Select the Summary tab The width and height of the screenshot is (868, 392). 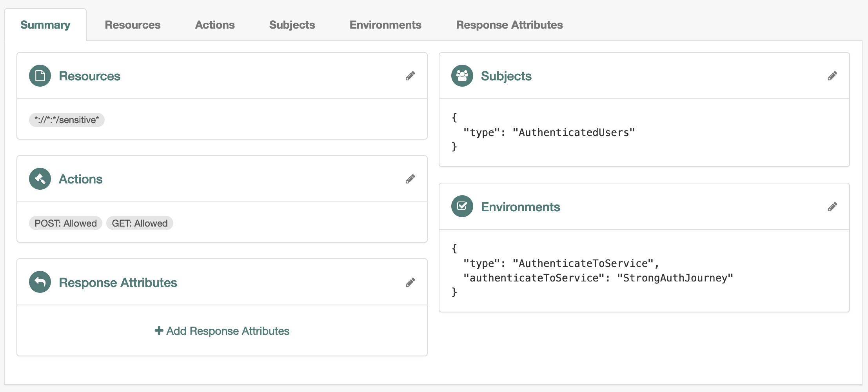coord(45,25)
